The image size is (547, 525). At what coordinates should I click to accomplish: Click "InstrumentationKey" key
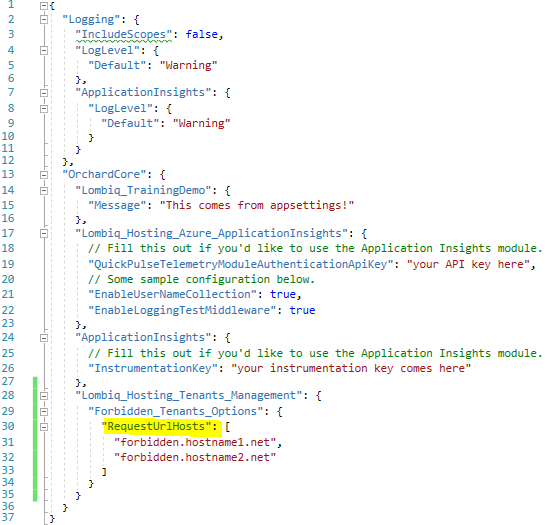tap(153, 368)
